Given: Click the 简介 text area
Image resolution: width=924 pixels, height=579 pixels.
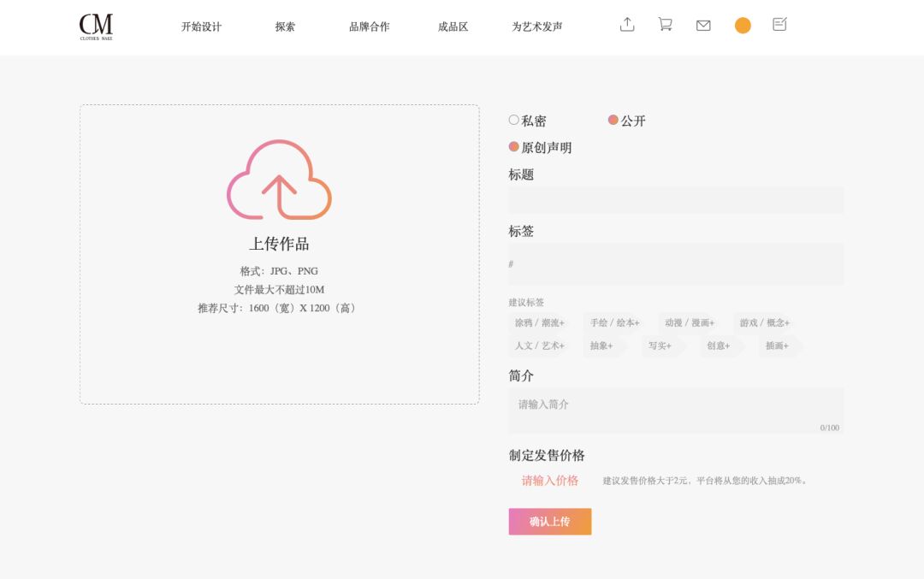Looking at the screenshot, I should (x=676, y=411).
